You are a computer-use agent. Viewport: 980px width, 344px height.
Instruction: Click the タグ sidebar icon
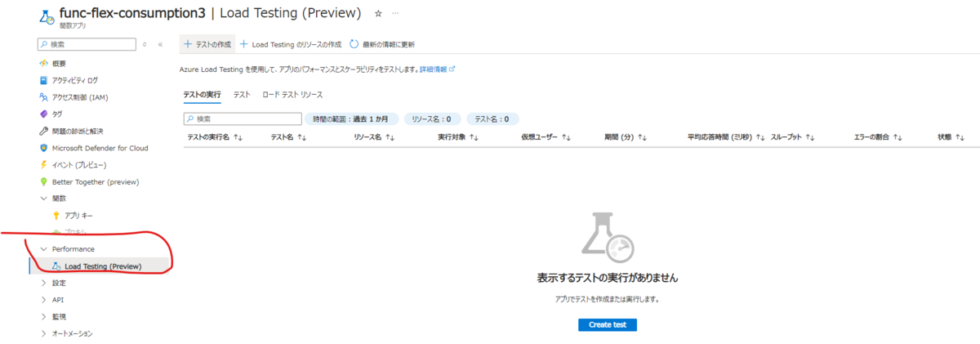44,114
